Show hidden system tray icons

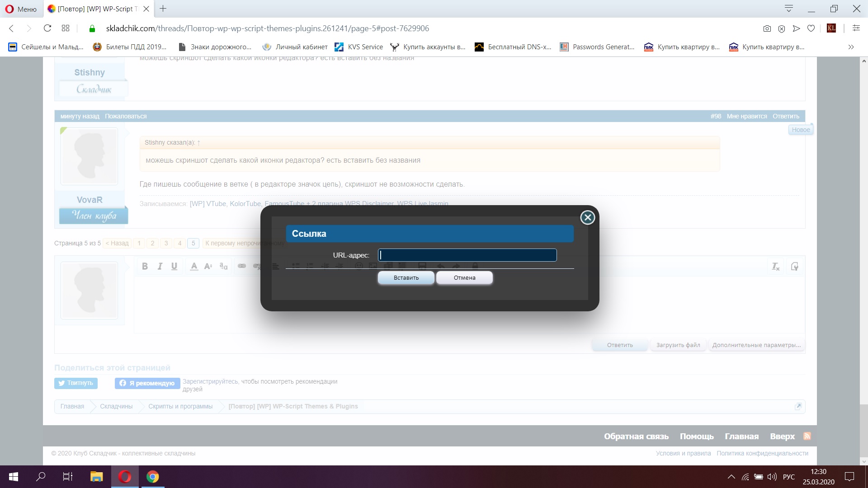[x=731, y=477]
